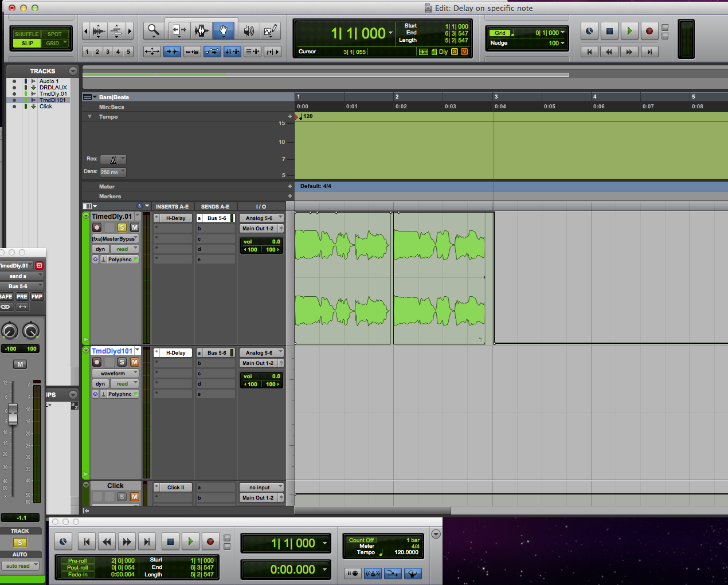Open the Analog 5-6 input selector on TimedDly.01
Screen dimensions: 728x585
pos(261,218)
